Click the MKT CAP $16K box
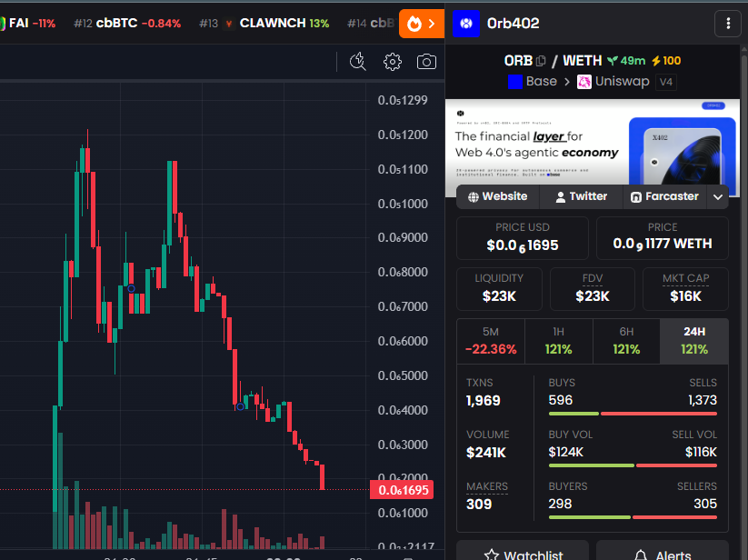Image resolution: width=748 pixels, height=560 pixels. [x=685, y=289]
